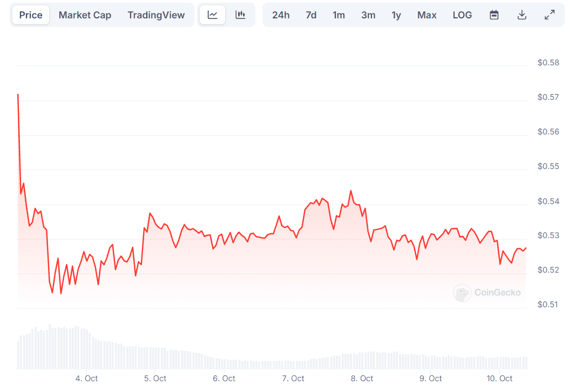
Task: Download chart data icon
Action: click(x=522, y=15)
